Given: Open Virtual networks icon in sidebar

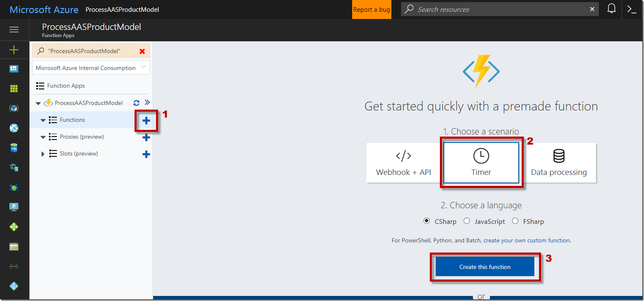Looking at the screenshot, I should coord(14,266).
